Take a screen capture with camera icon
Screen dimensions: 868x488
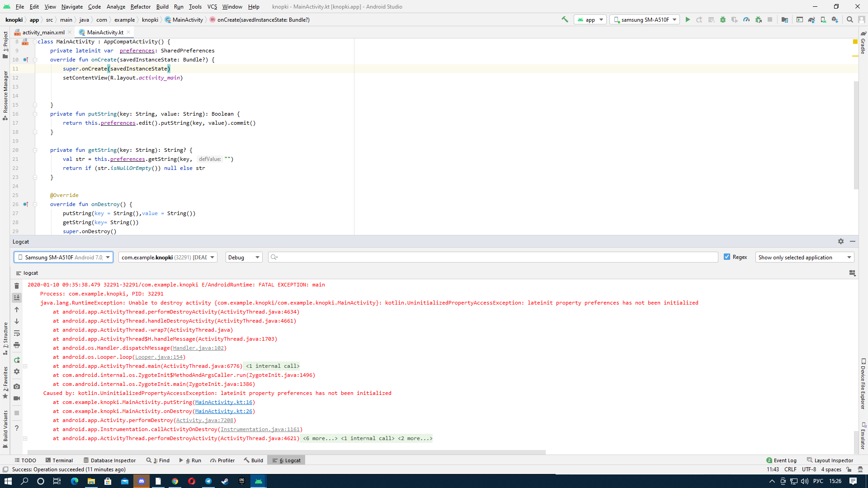tap(17, 386)
